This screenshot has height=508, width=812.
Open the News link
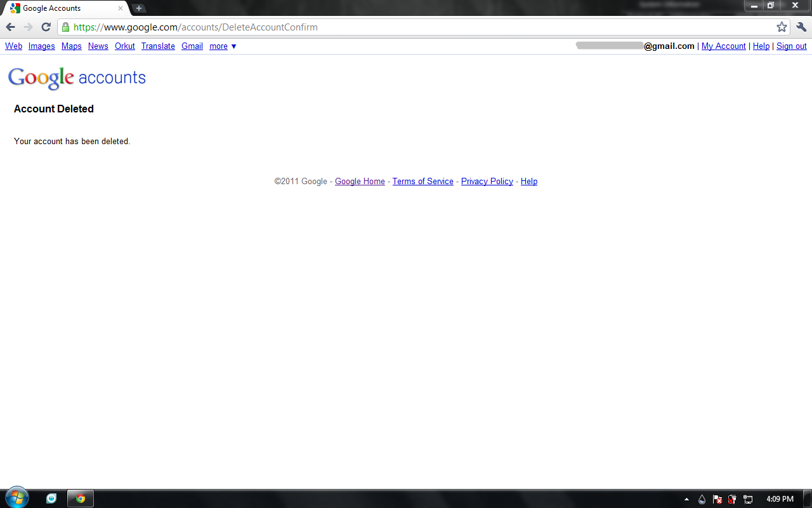click(98, 46)
